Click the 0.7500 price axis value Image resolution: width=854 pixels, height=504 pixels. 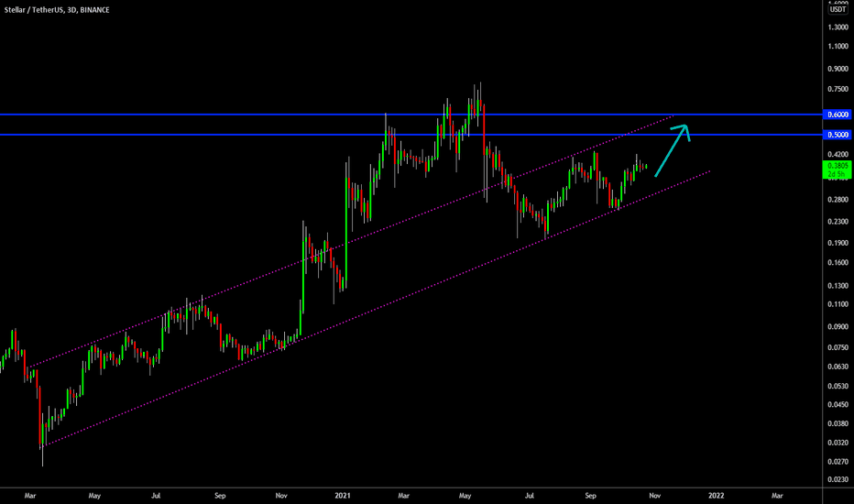pos(838,90)
